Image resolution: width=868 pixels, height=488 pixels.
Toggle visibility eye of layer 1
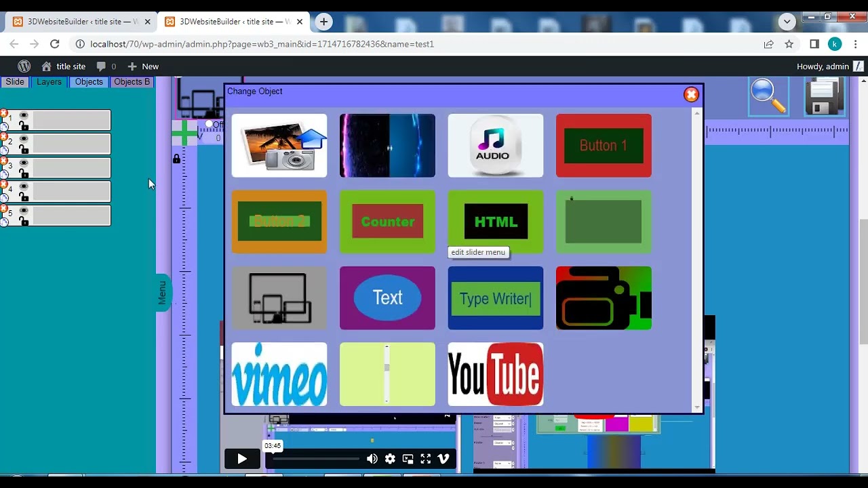click(24, 116)
